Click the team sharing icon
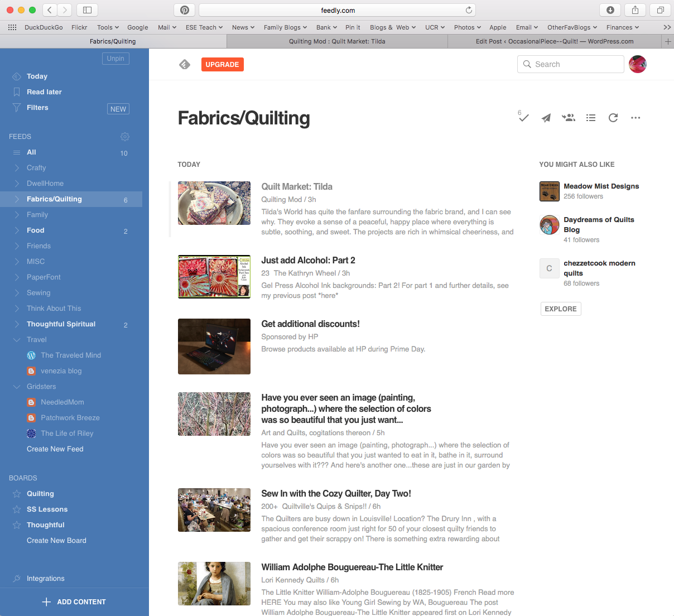 [568, 118]
